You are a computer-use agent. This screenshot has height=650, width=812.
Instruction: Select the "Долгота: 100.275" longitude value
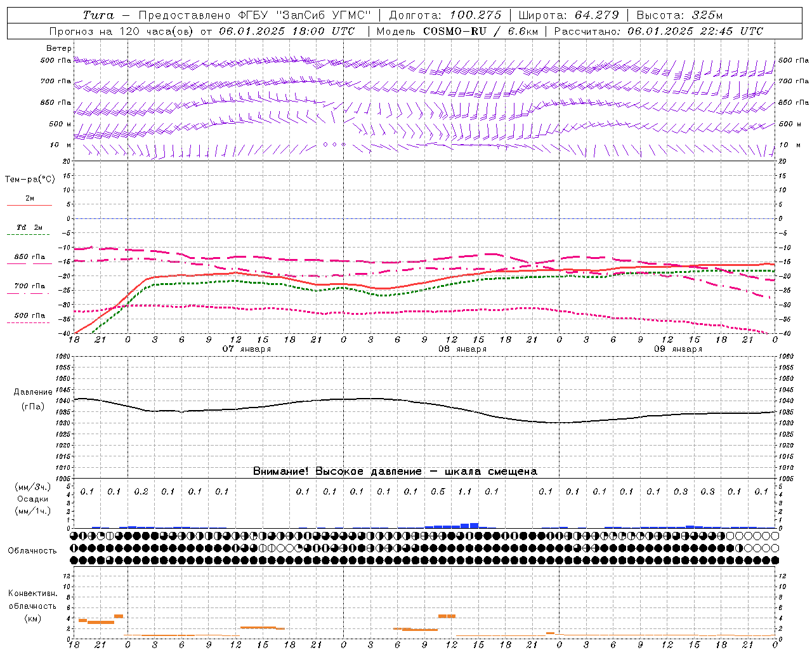pos(445,15)
